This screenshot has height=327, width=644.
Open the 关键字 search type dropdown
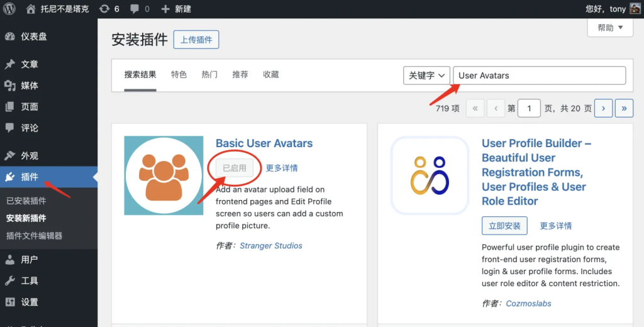427,75
